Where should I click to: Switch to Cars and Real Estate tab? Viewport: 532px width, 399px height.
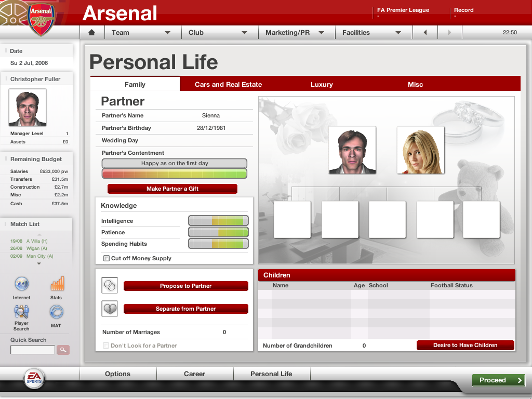[228, 84]
